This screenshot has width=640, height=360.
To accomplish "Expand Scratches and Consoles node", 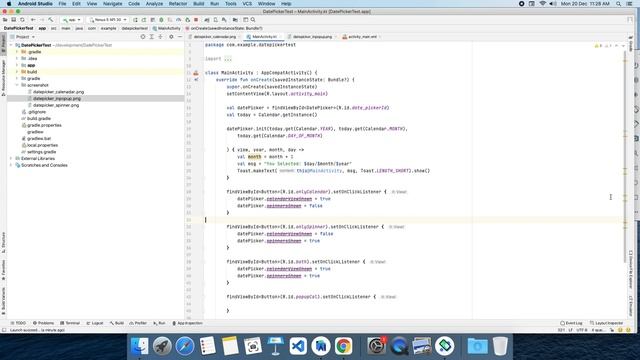I will [11, 165].
